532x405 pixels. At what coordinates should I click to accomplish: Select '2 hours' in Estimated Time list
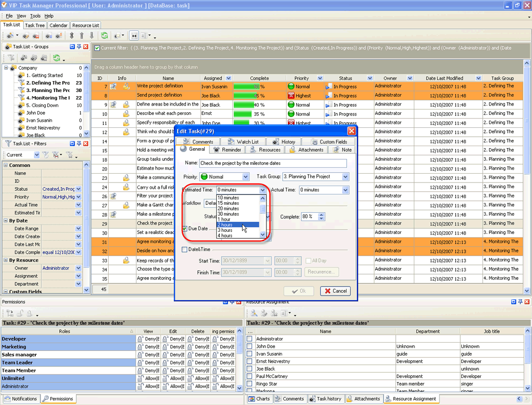click(x=238, y=225)
